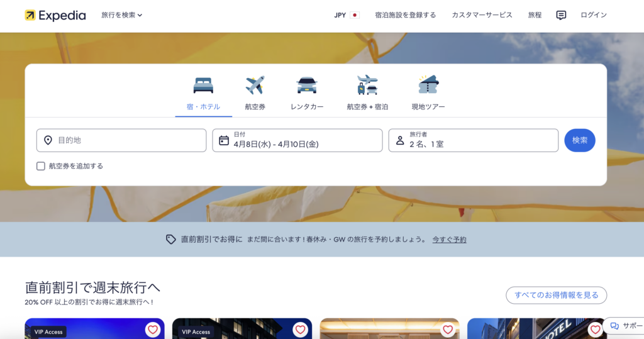
Task: Favorite the third hotel card heart
Action: click(x=448, y=330)
